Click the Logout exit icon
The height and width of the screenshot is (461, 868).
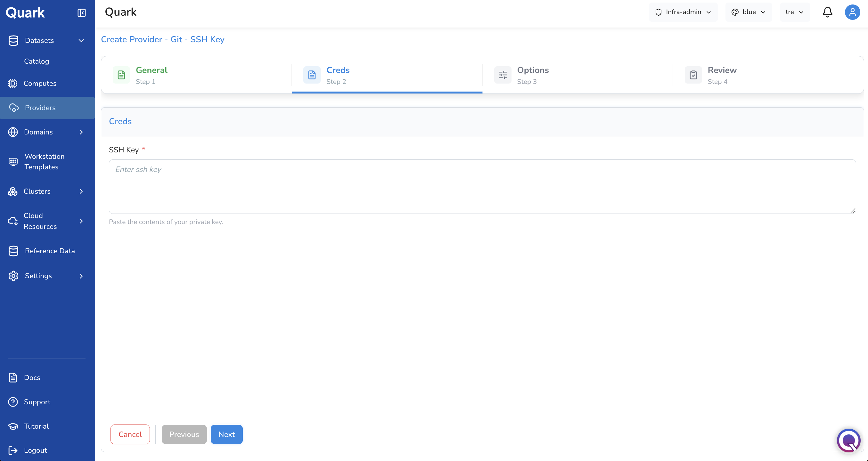click(x=13, y=450)
